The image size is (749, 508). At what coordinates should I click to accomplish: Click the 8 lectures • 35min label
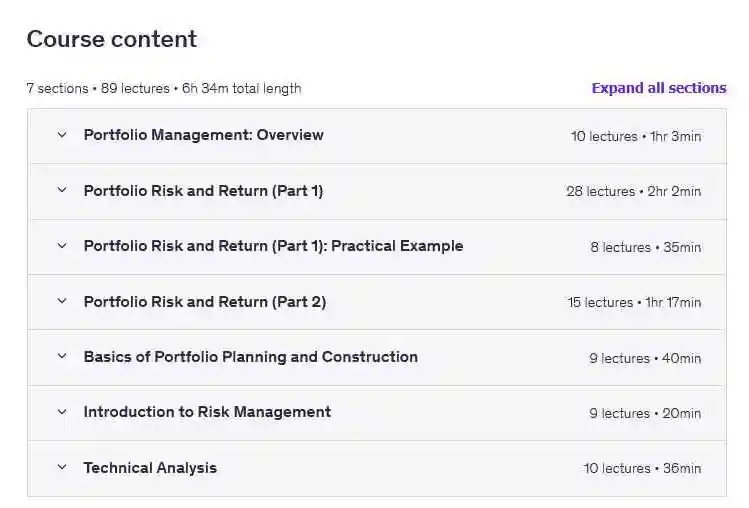click(645, 247)
